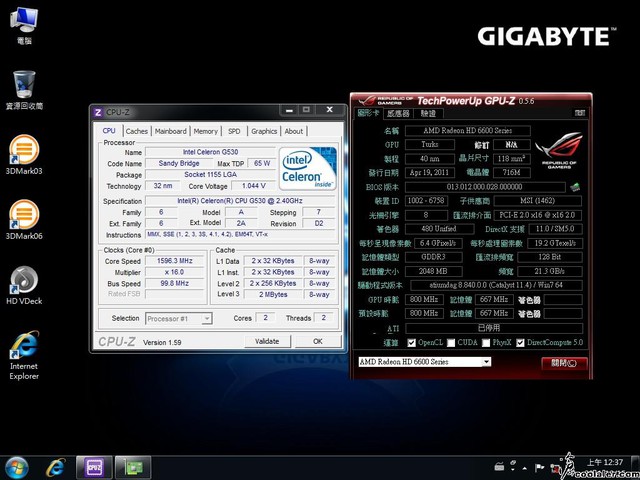This screenshot has width=640, height=480.
Task: Select the 圖形卡 tab in GPU-Z
Action: [369, 113]
